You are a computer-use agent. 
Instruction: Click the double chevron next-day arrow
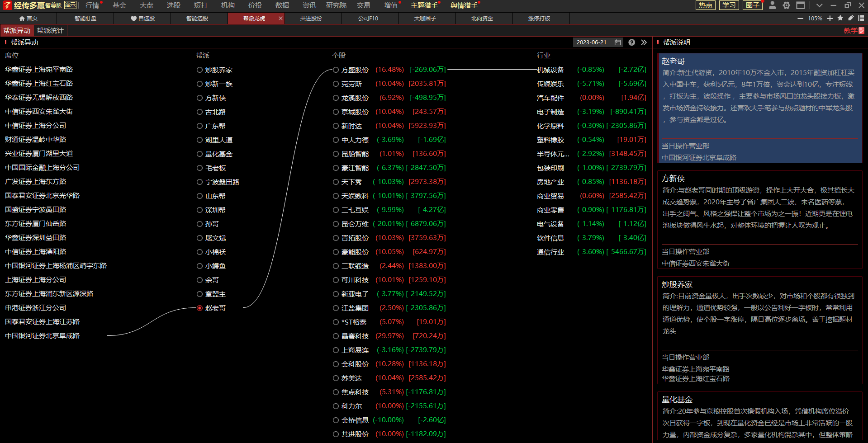tap(644, 42)
